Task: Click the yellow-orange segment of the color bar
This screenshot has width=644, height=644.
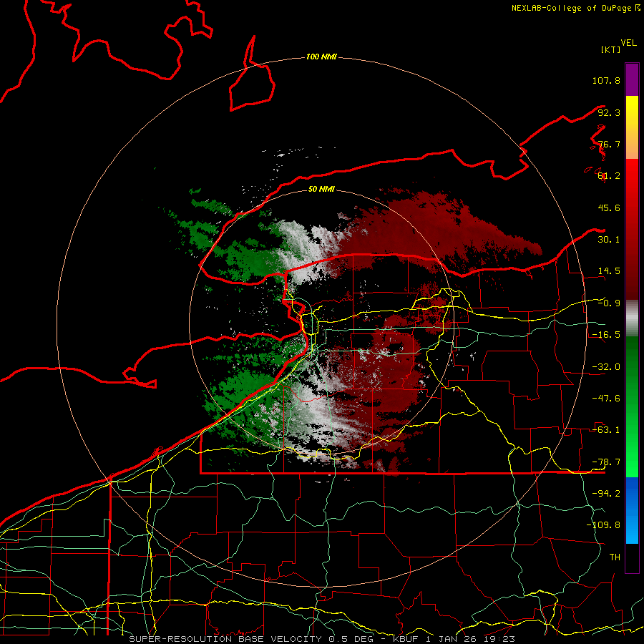Action: pos(632,127)
